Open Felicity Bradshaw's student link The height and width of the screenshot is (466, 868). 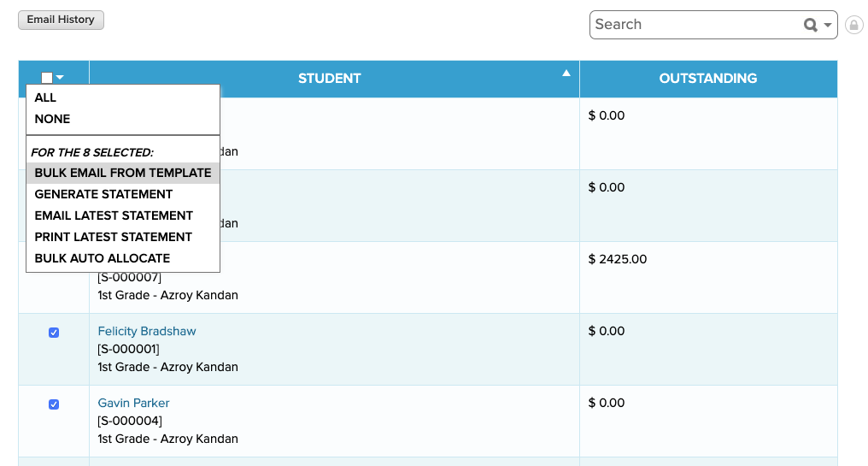coord(147,332)
